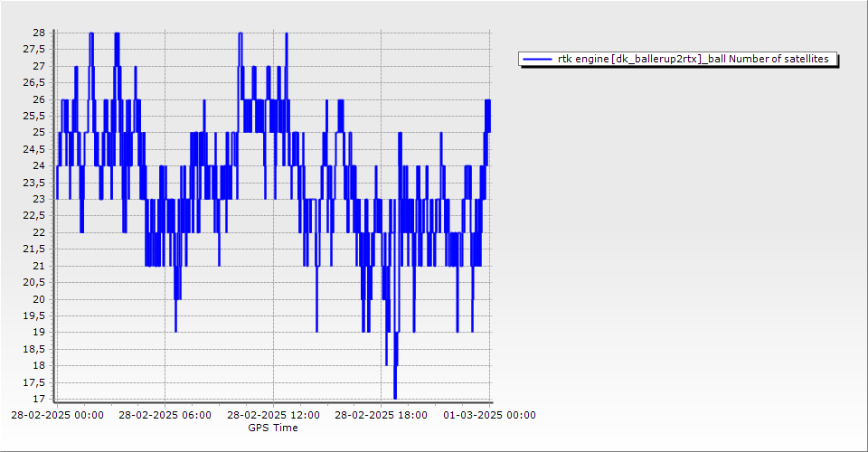Click x-axis label '28-02-2025 18:00'

(382, 416)
